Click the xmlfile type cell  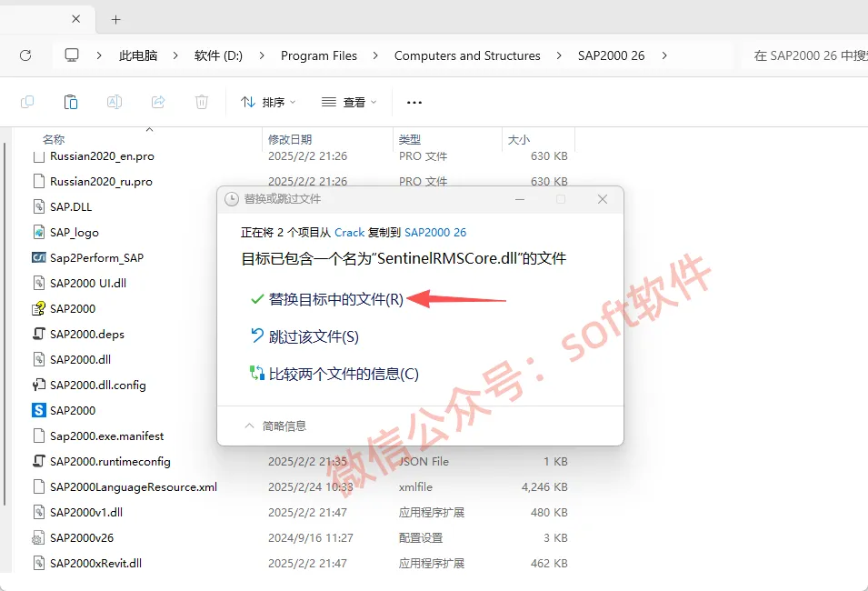pyautogui.click(x=415, y=486)
